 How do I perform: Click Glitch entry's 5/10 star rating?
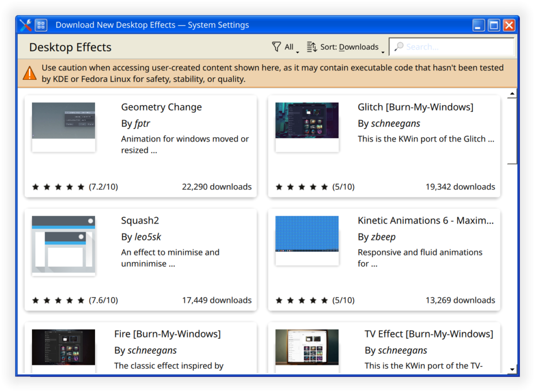tap(315, 187)
